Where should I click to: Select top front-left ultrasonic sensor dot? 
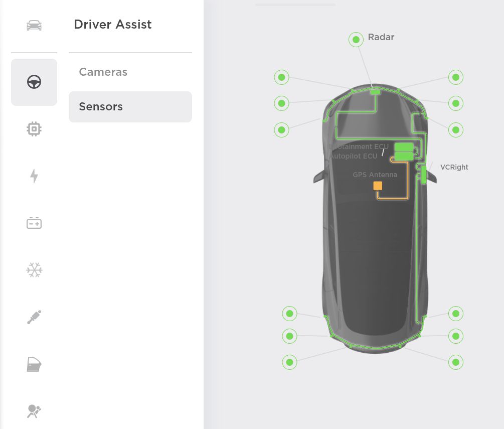[281, 77]
